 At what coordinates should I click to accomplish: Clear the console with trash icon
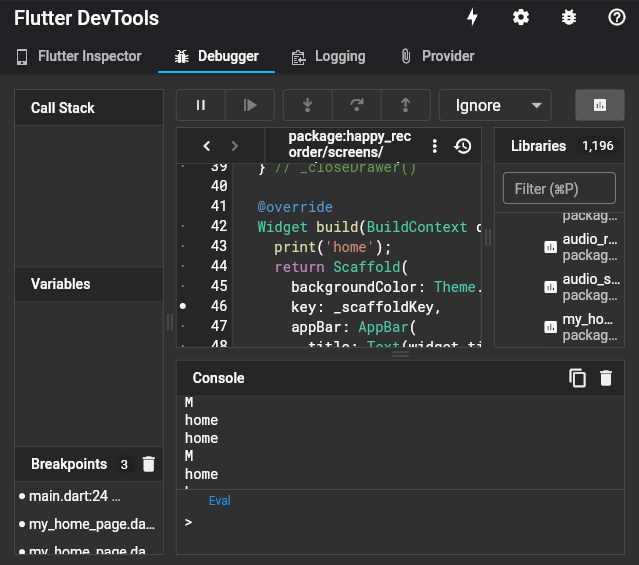606,378
